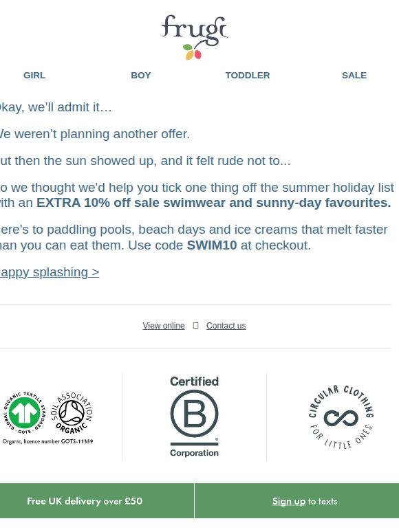Click the Free UK delivery banner
399x532 pixels.
click(x=97, y=501)
